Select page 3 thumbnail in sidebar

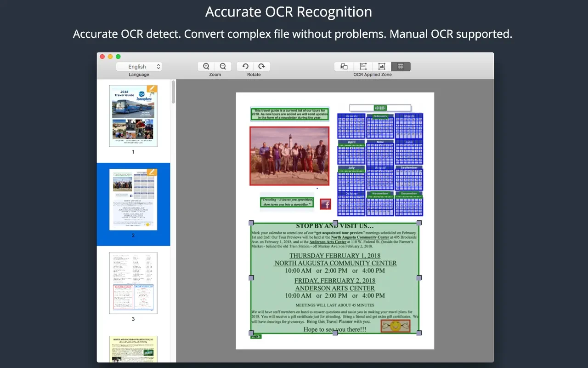click(x=133, y=283)
